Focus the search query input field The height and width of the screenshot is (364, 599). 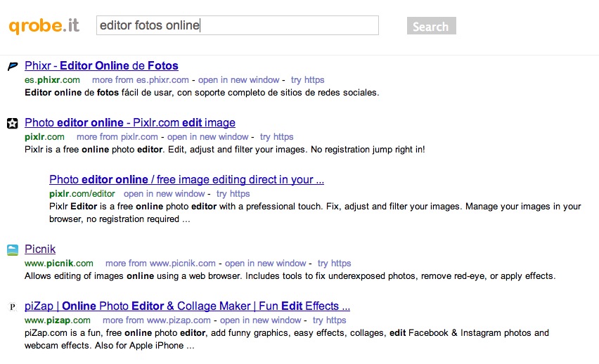click(237, 26)
